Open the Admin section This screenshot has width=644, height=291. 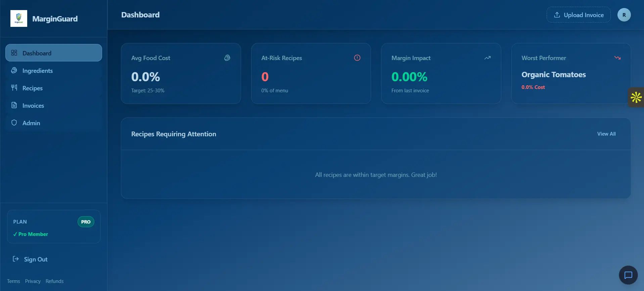tap(54, 123)
